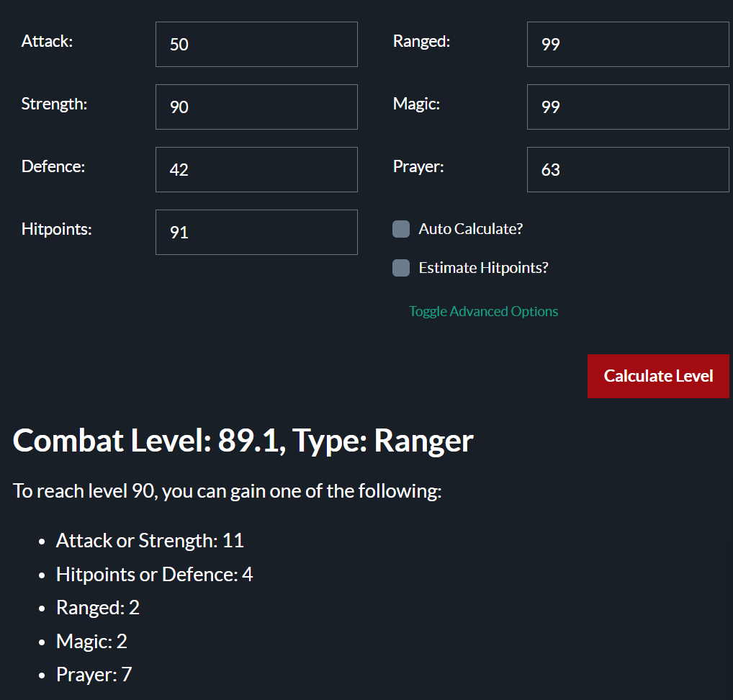This screenshot has width=733, height=700.
Task: Select the Magic level input box
Action: (628, 107)
